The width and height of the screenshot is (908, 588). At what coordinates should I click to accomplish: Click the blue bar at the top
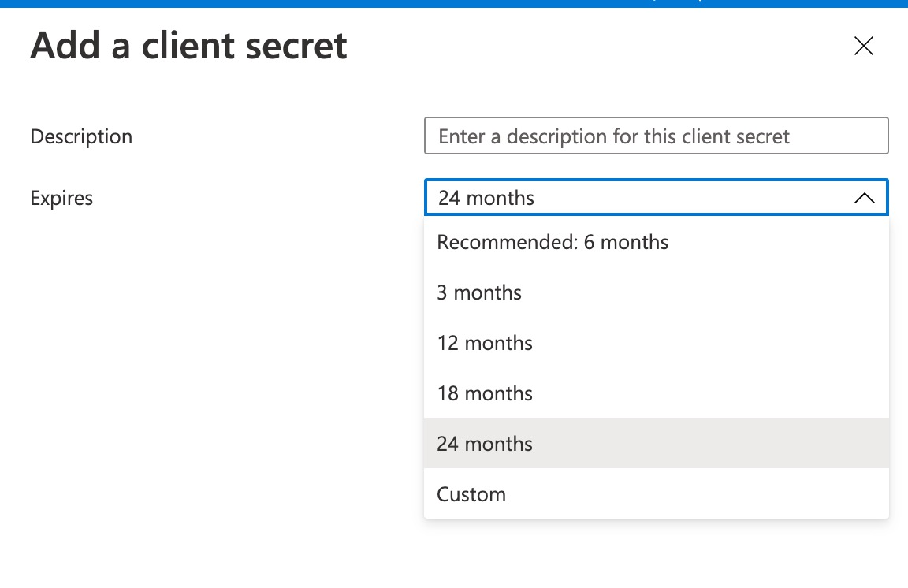click(454, 3)
